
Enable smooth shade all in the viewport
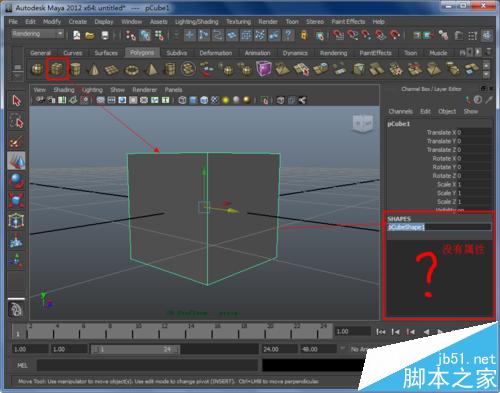[193, 100]
